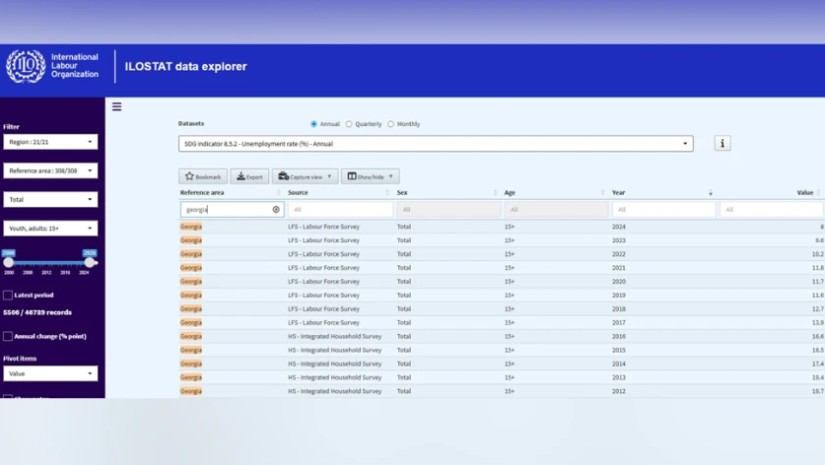Click the Year column sort arrow
The image size is (825, 465).
710,192
